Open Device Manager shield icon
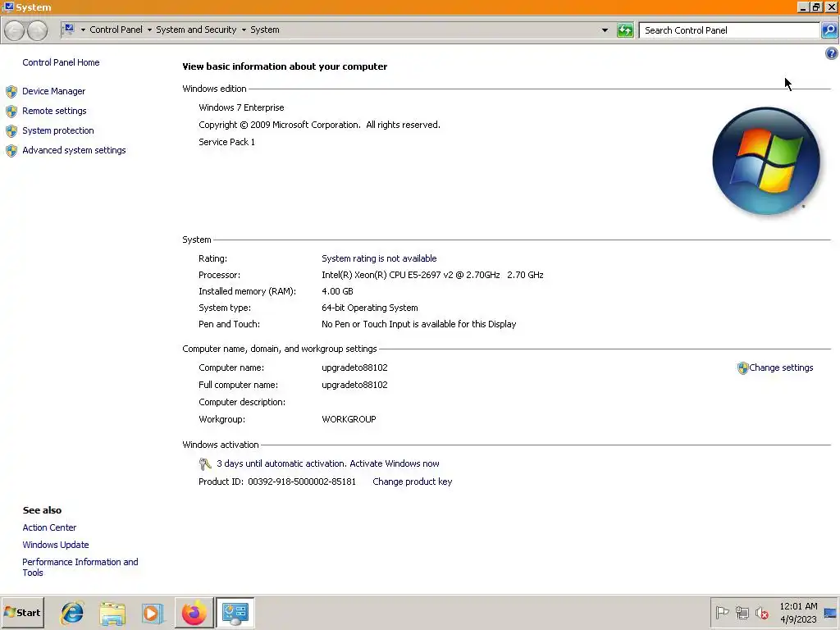This screenshot has height=630, width=840. click(x=11, y=92)
